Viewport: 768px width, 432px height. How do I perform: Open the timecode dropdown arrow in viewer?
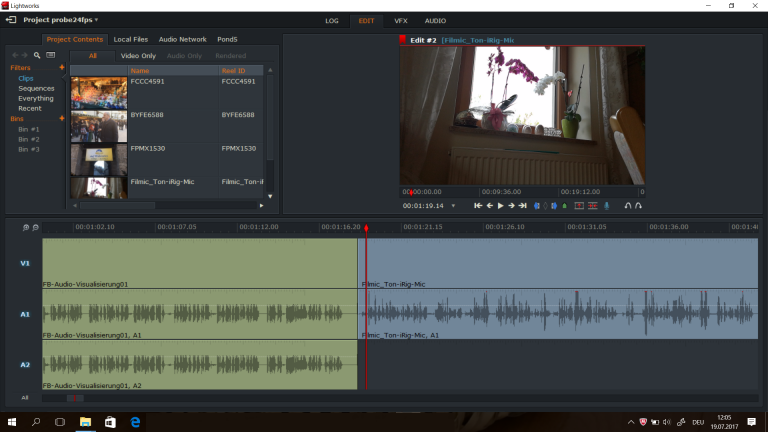pyautogui.click(x=453, y=205)
